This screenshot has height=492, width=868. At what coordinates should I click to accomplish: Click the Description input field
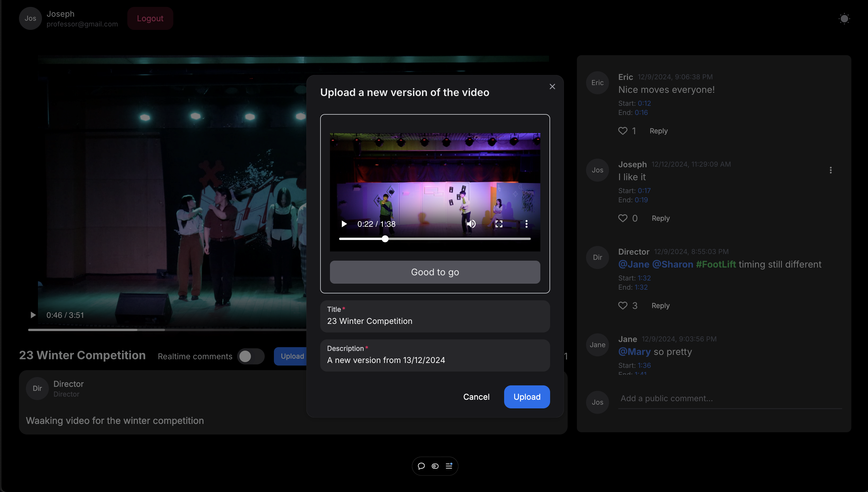point(435,360)
